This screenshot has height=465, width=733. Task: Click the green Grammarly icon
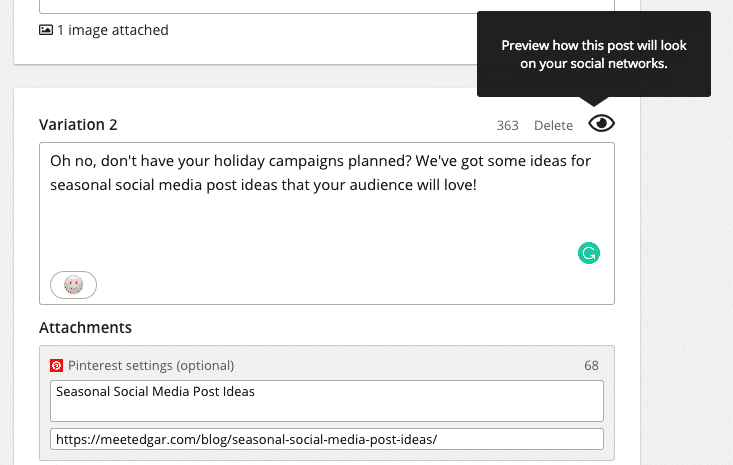(x=589, y=253)
